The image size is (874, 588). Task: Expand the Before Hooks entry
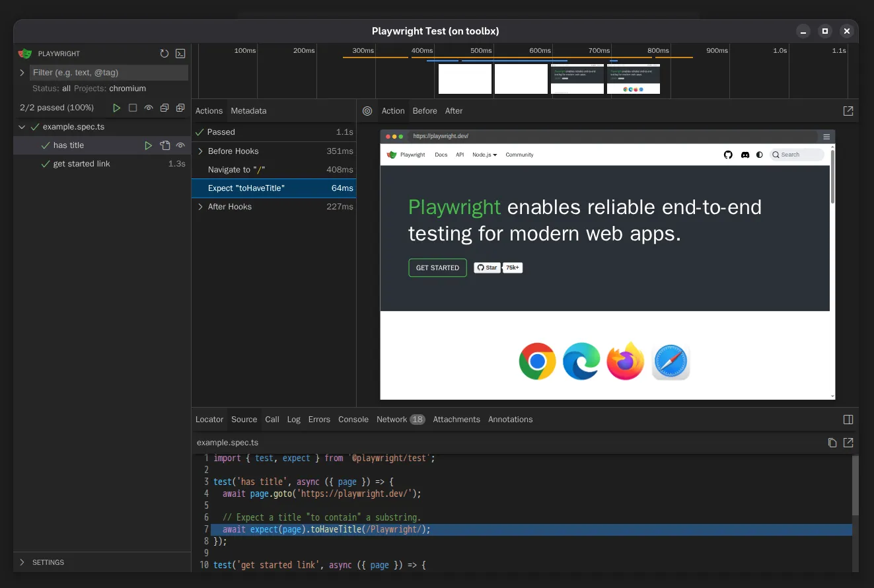tap(200, 151)
